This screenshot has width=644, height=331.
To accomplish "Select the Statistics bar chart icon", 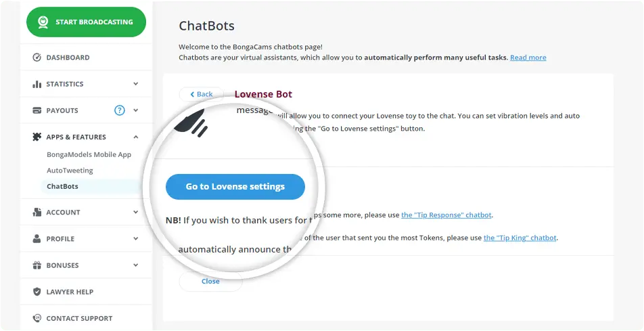I will click(37, 84).
